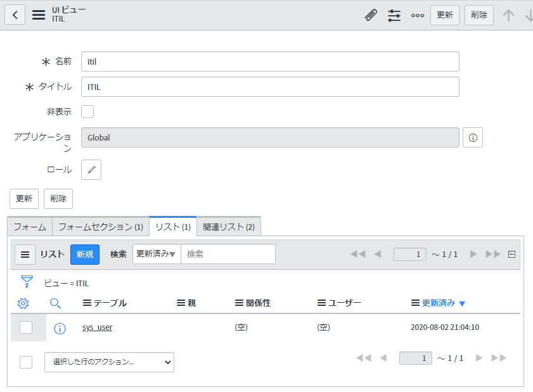
Task: Click the header 更新 button
Action: tap(445, 15)
